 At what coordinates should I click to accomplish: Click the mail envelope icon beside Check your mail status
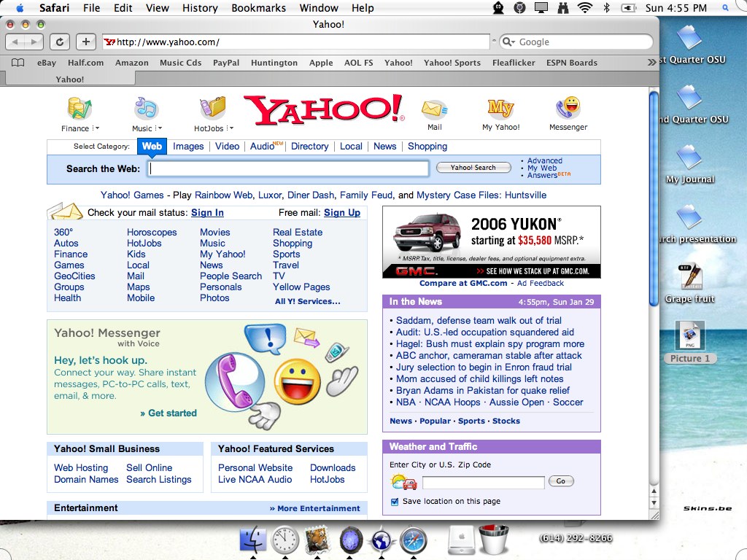(x=65, y=211)
